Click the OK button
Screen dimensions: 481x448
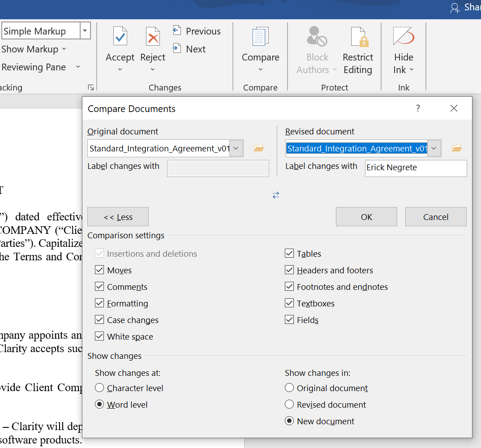(x=366, y=217)
